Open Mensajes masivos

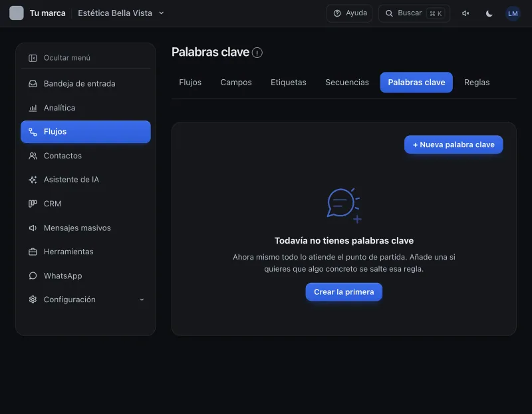[x=86, y=228]
